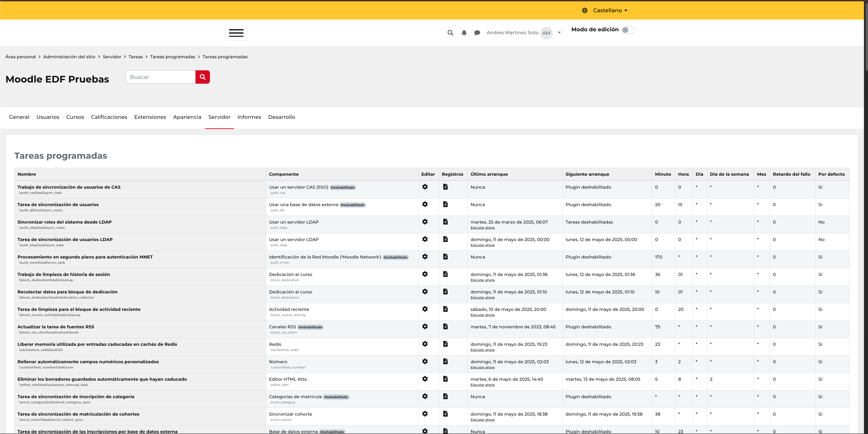Click the Andrés Martínez Soto username
The height and width of the screenshot is (434, 868).
coord(512,33)
